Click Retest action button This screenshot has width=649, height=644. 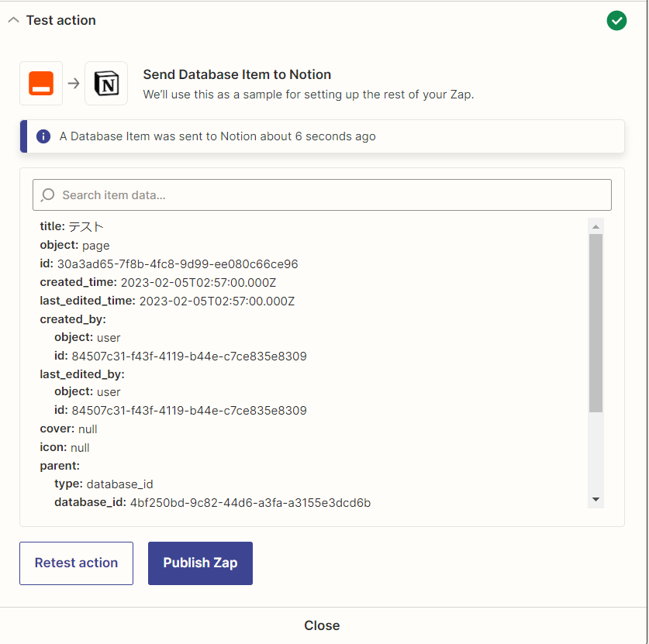pos(76,563)
